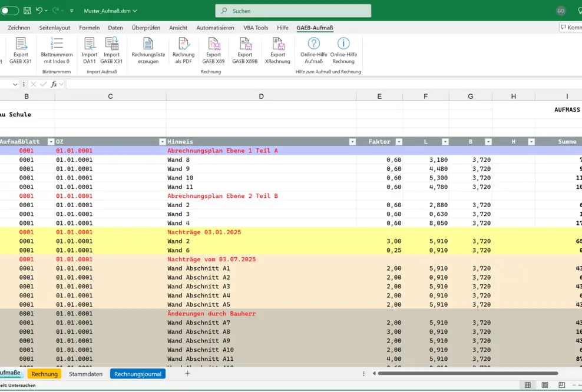Click the account avatar GO
The image size is (582, 392).
point(561,11)
